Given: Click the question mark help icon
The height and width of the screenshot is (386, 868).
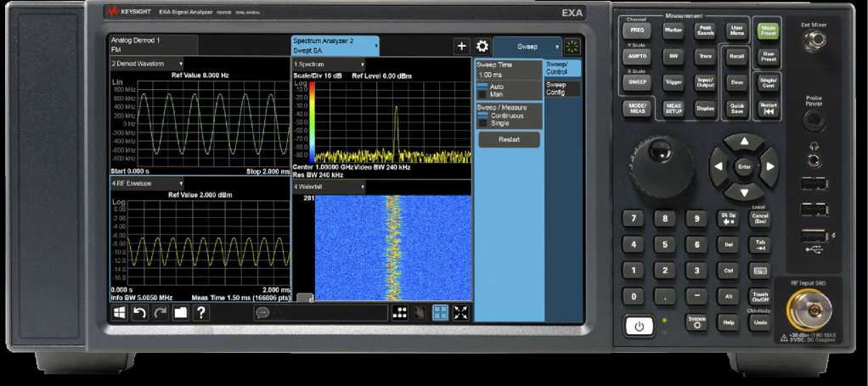Looking at the screenshot, I should pyautogui.click(x=201, y=312).
